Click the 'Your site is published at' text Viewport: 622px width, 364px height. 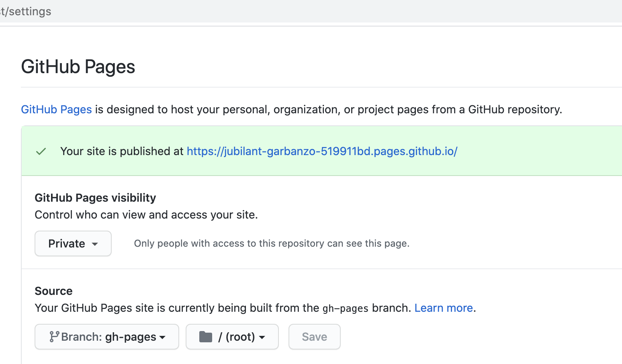pos(122,151)
